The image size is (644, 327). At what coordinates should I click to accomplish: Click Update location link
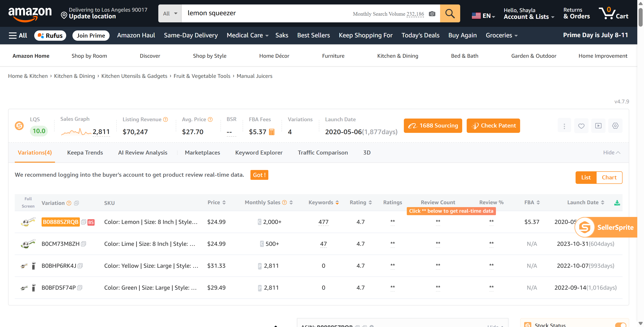coord(92,17)
